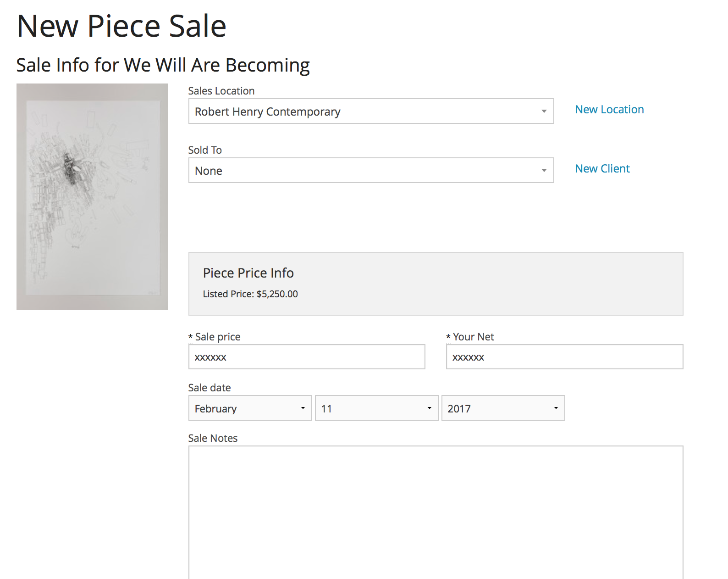Screen dimensions: 728x579
Task: Click the New Location link
Action: tap(609, 110)
